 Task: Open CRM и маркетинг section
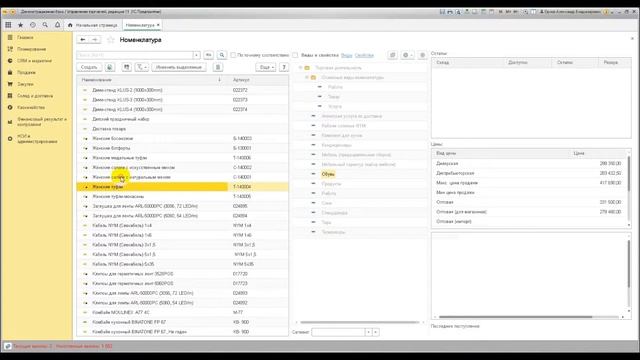tap(34, 60)
